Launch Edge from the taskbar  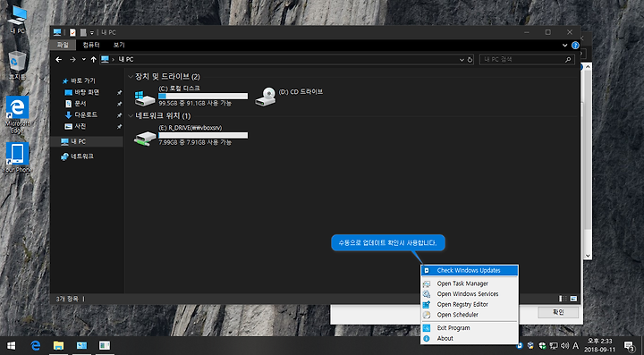point(35,345)
